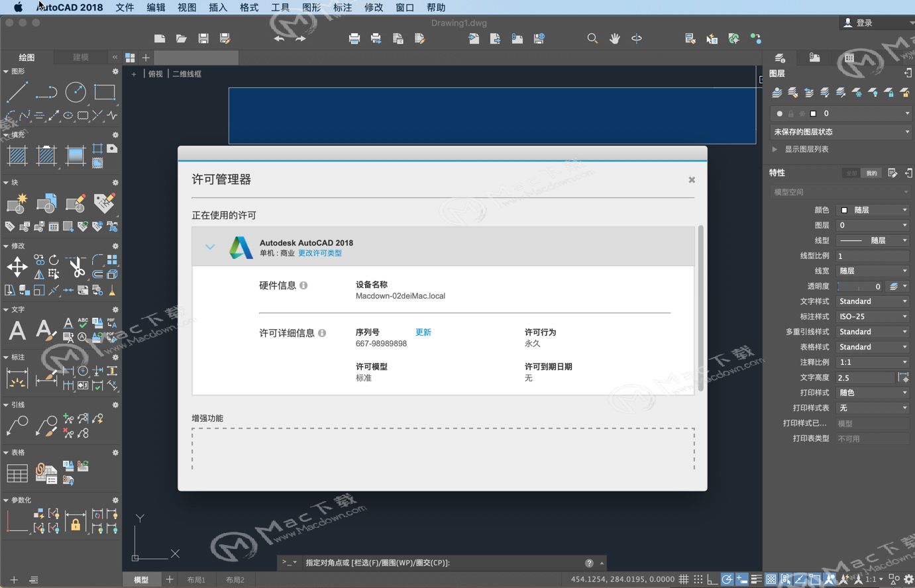Open the geometric Lock constraint tool
This screenshot has width=915, height=588.
click(x=76, y=520)
